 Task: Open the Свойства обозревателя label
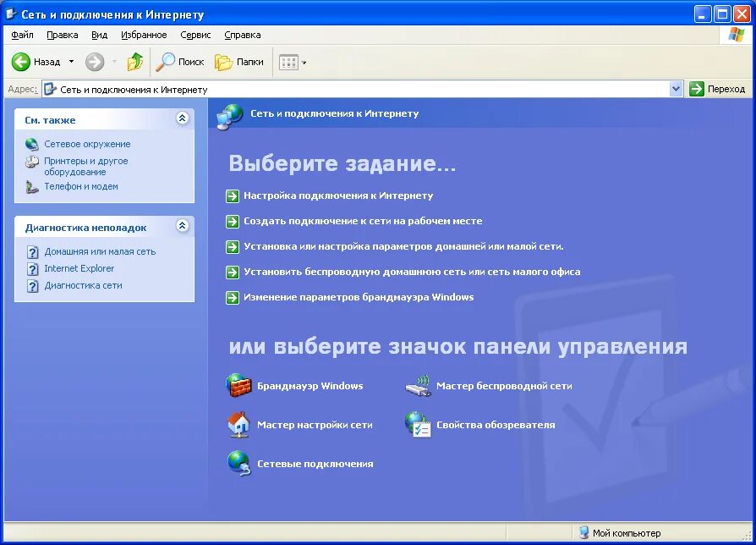point(496,425)
